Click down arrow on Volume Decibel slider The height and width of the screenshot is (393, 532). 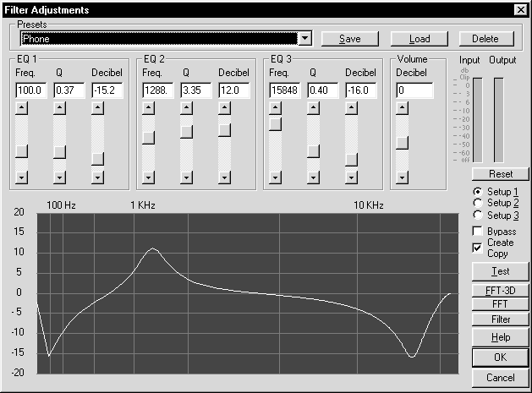coord(403,177)
